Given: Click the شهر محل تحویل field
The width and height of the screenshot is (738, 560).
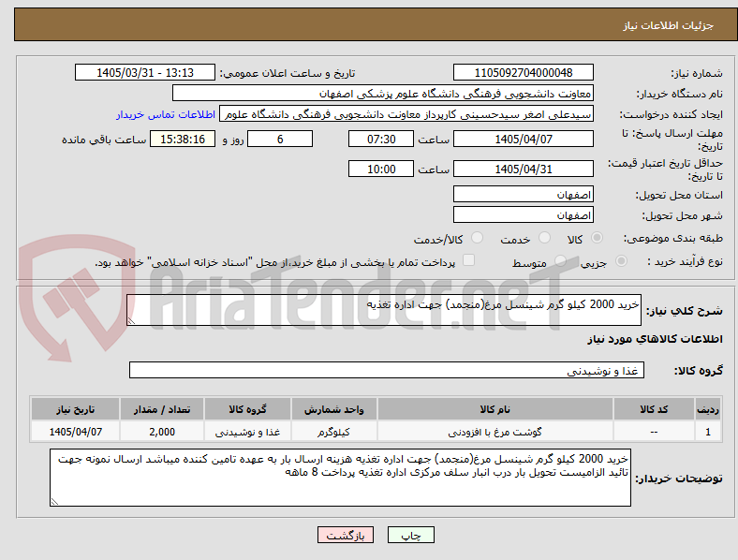Looking at the screenshot, I should click(523, 215).
